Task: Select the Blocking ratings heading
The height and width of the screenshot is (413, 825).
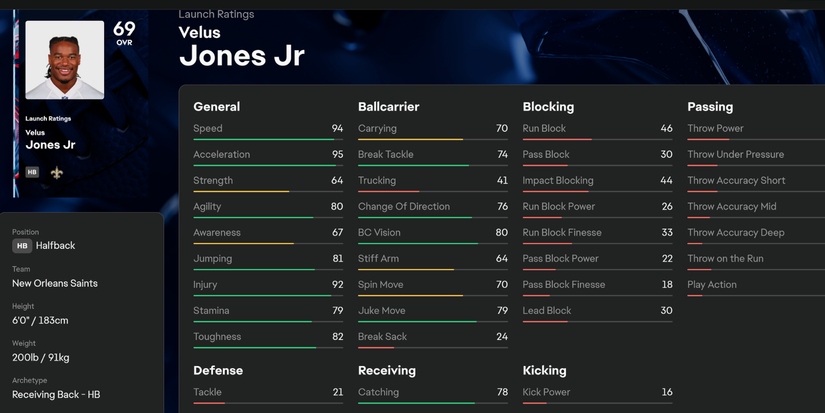Action: click(x=548, y=106)
